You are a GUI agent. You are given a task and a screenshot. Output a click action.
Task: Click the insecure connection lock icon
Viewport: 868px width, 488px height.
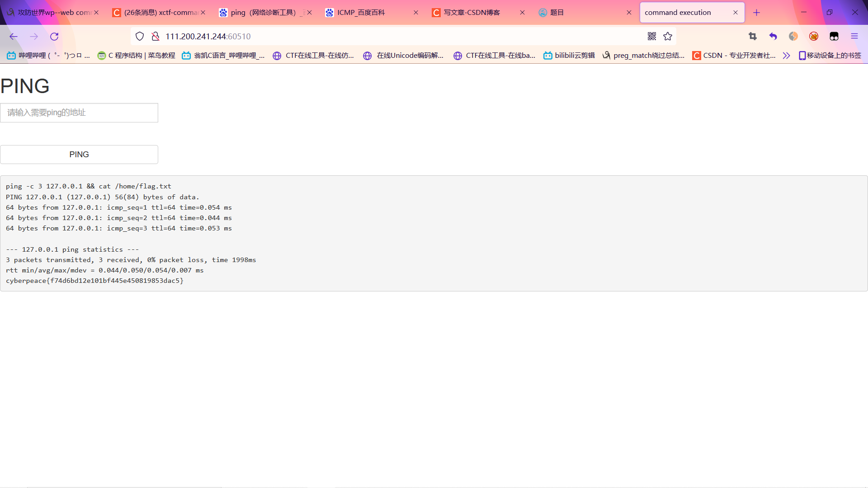click(156, 37)
